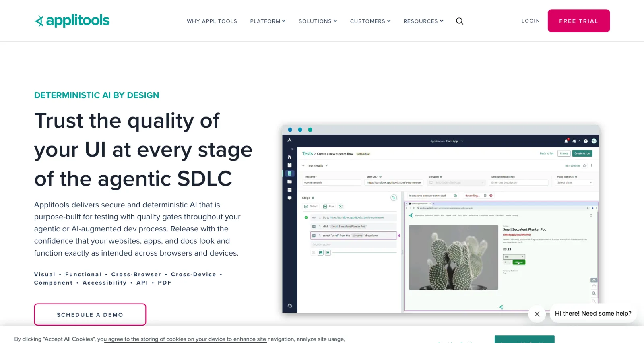
Task: Open the 'coral' variant dropdown in the demo page
Action: point(514,256)
